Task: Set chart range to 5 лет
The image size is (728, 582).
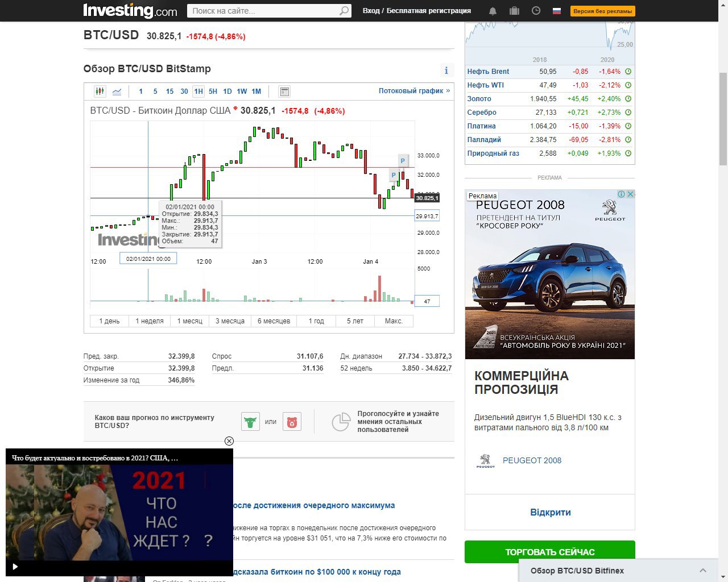Action: (355, 321)
